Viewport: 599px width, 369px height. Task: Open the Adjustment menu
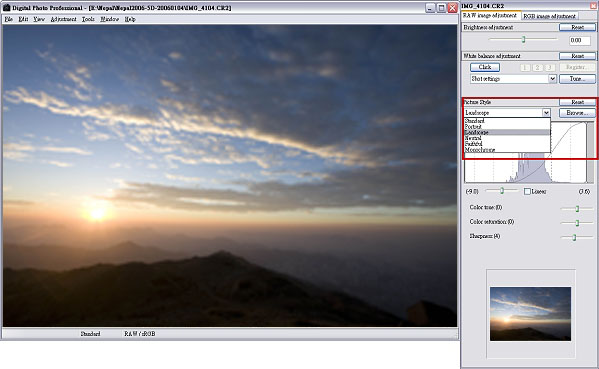click(63, 19)
